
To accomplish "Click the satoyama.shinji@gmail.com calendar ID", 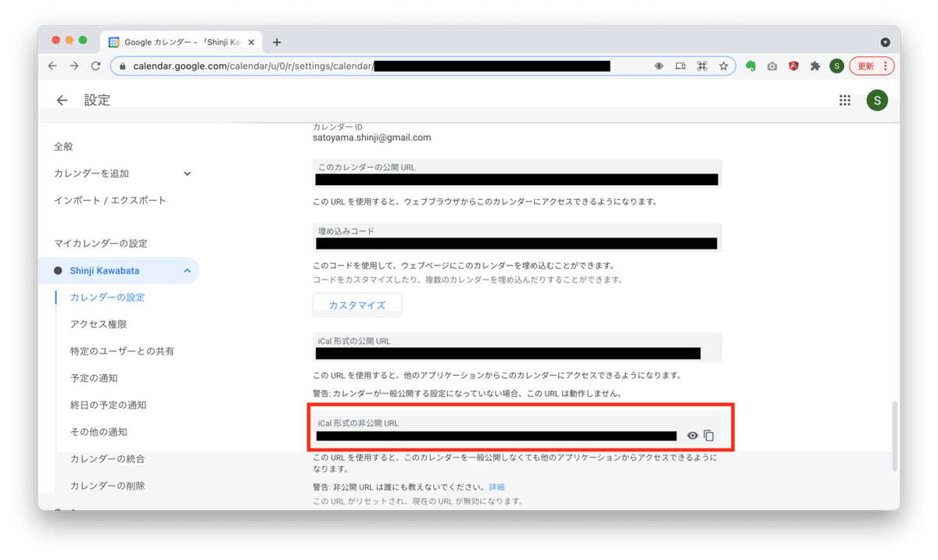I will [x=371, y=137].
